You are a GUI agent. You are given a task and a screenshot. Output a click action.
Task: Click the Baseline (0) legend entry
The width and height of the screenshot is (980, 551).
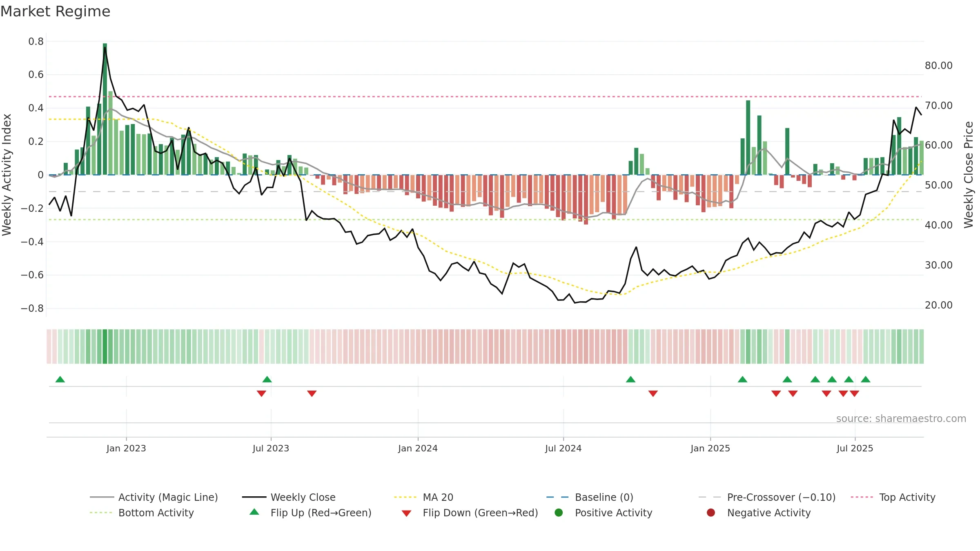pos(590,497)
